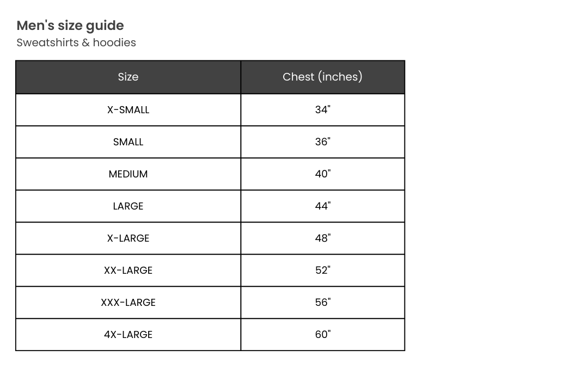The height and width of the screenshot is (381, 588).
Task: Select the 56" chest measurement cell
Action: [322, 303]
